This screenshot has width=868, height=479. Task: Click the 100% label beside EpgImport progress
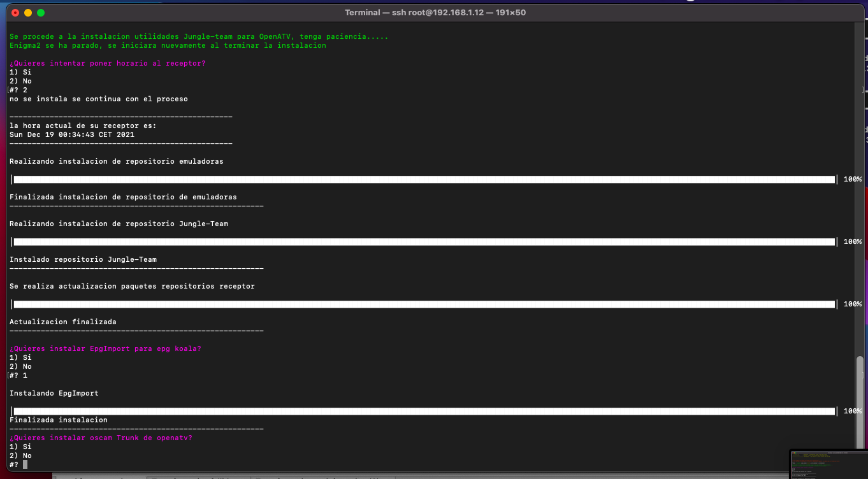[x=852, y=411]
